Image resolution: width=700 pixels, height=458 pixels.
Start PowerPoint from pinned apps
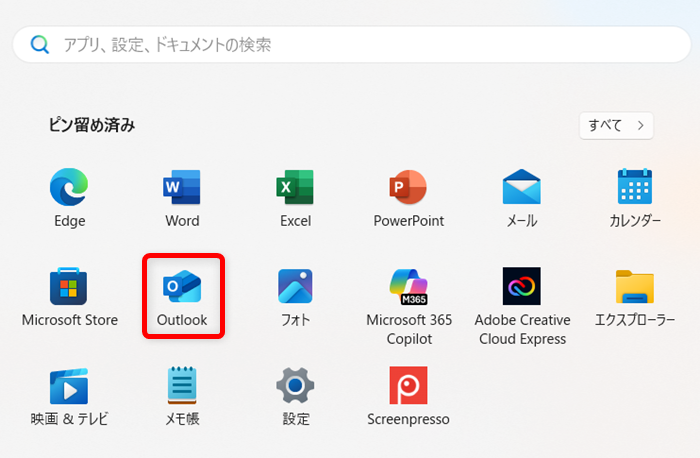408,187
